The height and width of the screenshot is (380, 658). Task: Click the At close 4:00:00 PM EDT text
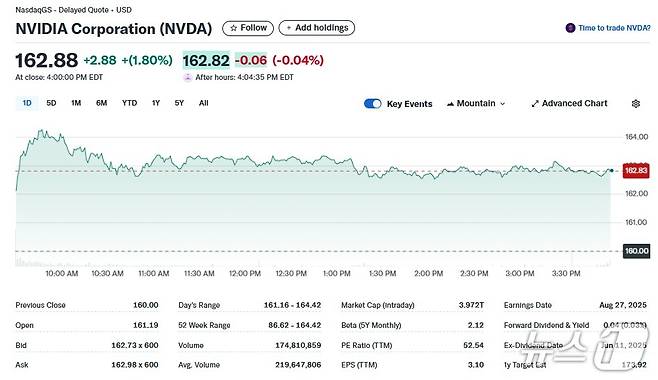(x=59, y=78)
